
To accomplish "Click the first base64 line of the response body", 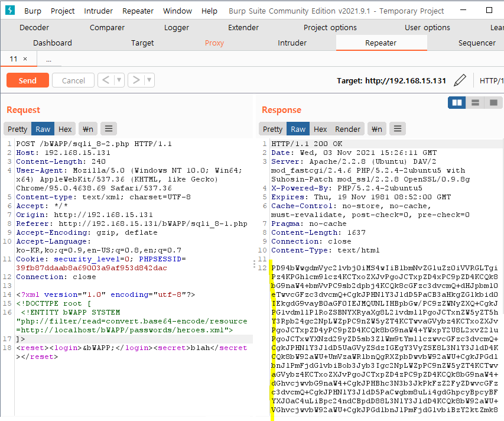I will [385, 268].
